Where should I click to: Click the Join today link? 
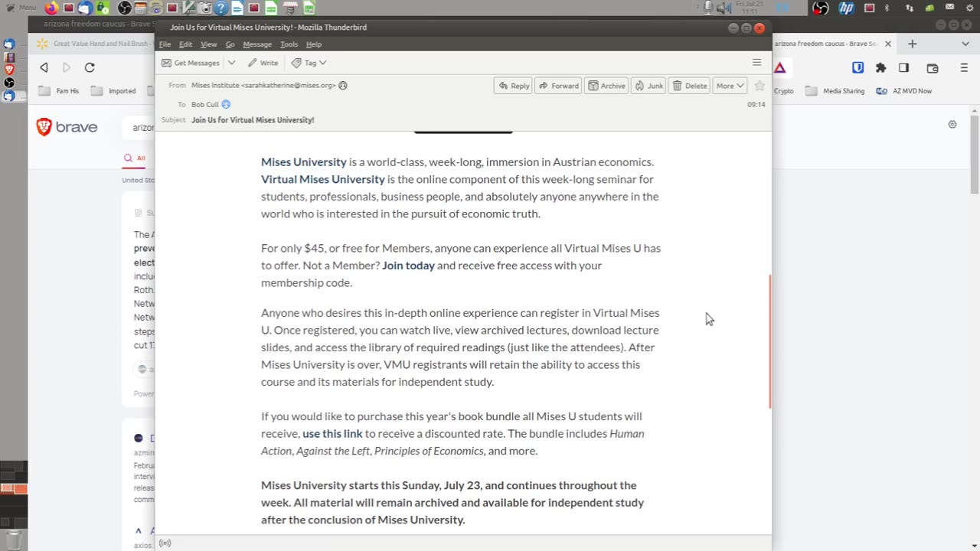(408, 266)
